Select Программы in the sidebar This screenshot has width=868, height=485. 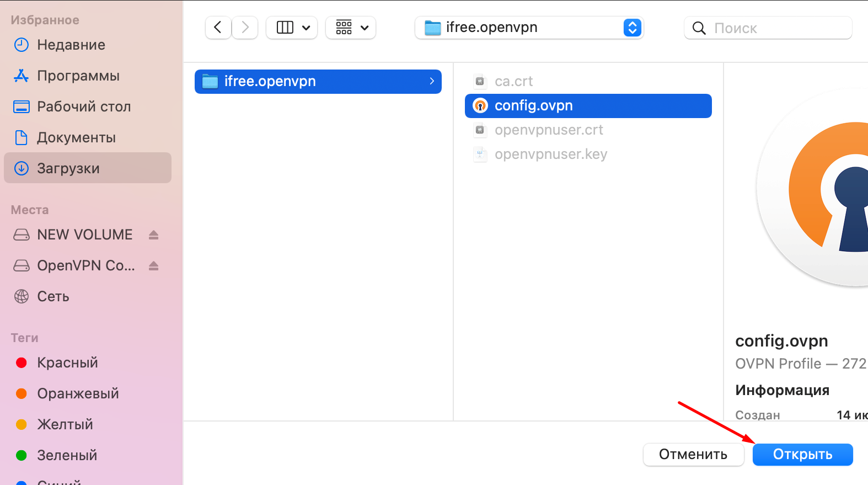pos(78,76)
